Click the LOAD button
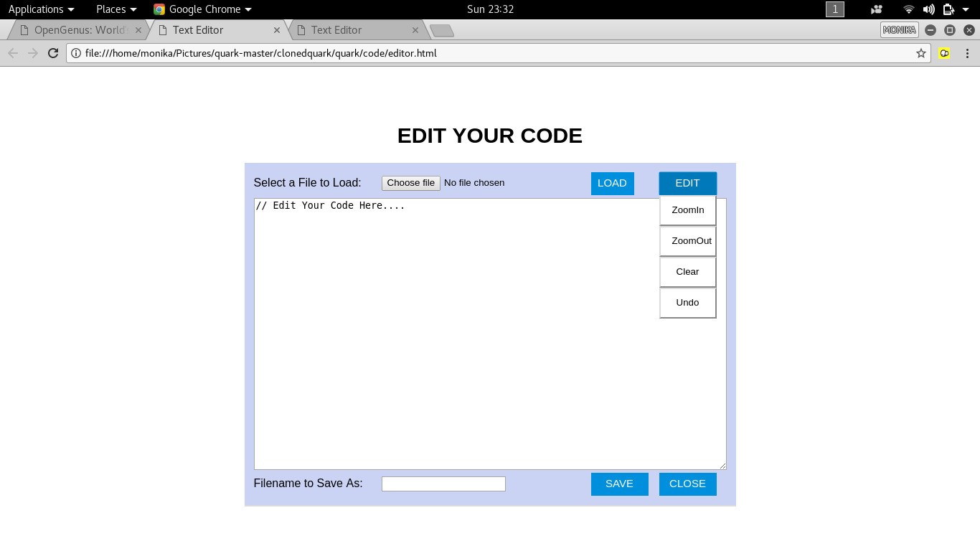The width and height of the screenshot is (980, 551). coord(612,183)
